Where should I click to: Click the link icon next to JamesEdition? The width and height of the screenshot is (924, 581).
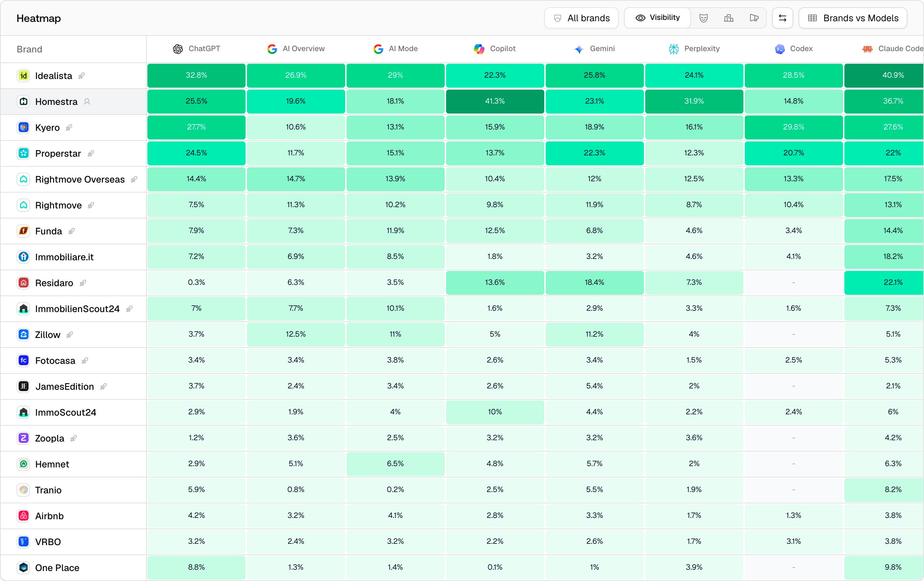point(103,387)
